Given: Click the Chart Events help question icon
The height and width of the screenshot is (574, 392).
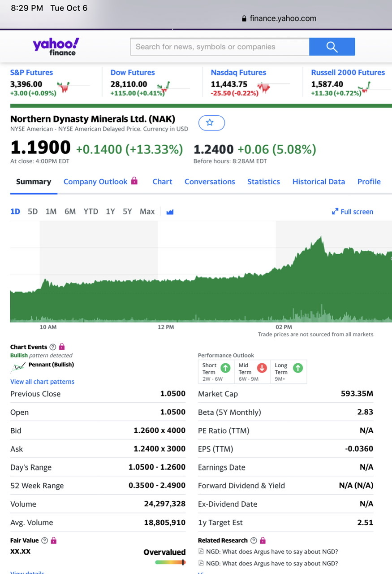Looking at the screenshot, I should click(x=53, y=347).
